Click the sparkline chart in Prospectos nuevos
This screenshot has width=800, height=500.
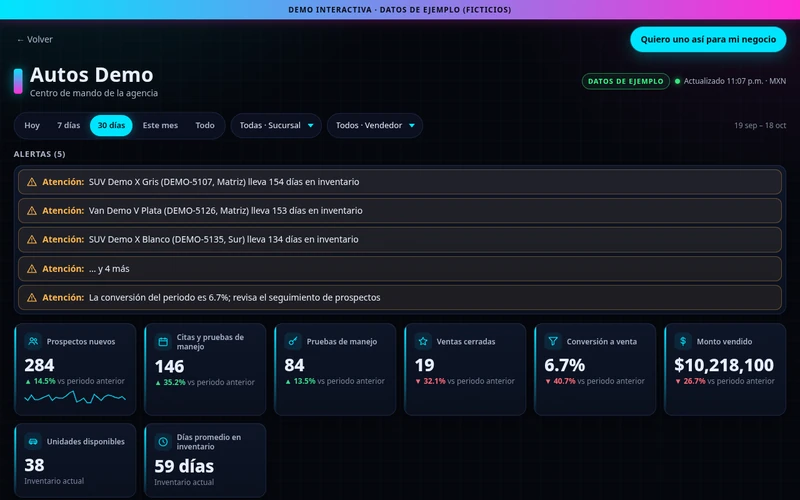pos(75,397)
